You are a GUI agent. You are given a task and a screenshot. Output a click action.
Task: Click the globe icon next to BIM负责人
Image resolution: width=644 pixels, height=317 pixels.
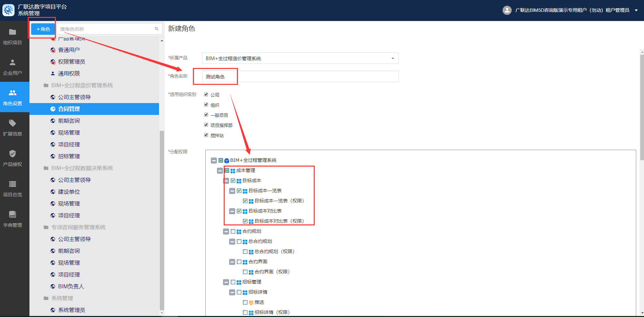pos(53,286)
